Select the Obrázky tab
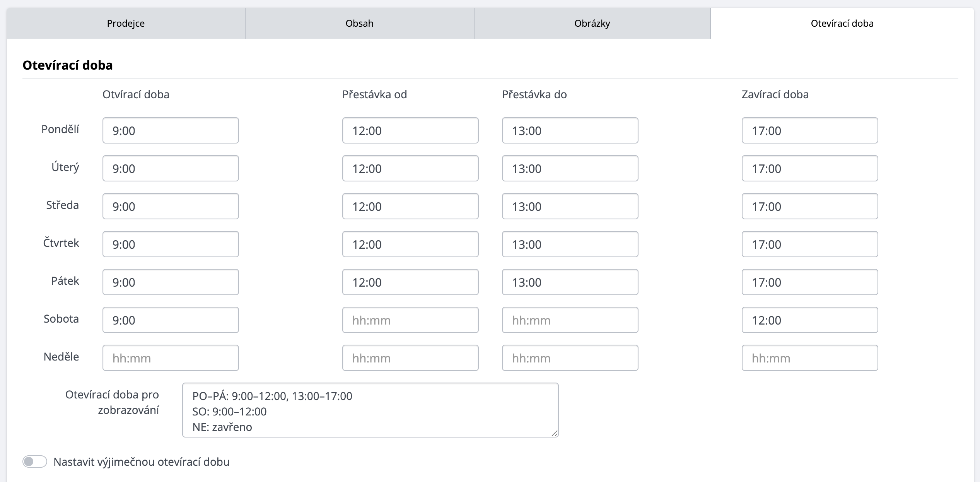This screenshot has height=482, width=980. coord(592,23)
